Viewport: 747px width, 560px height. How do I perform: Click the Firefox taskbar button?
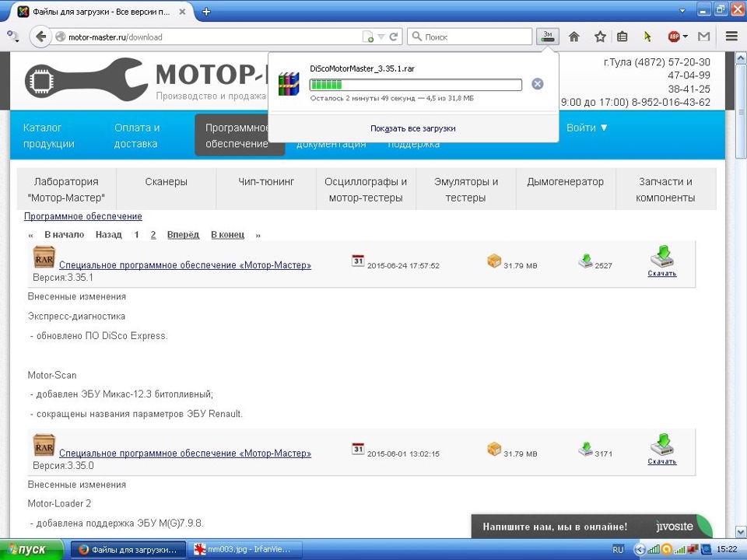point(128,550)
